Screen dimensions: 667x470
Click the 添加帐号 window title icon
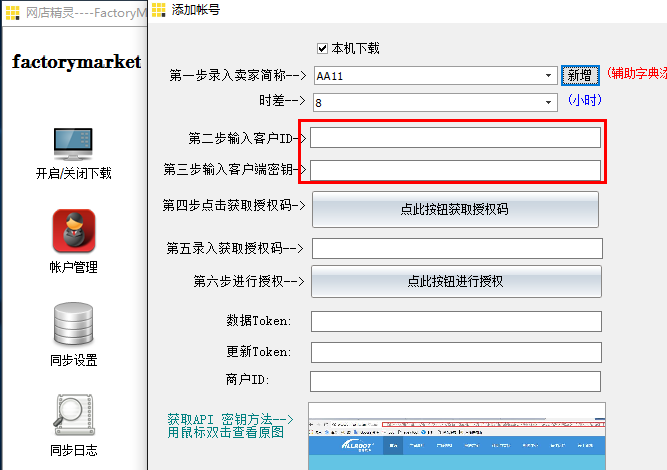[159, 10]
